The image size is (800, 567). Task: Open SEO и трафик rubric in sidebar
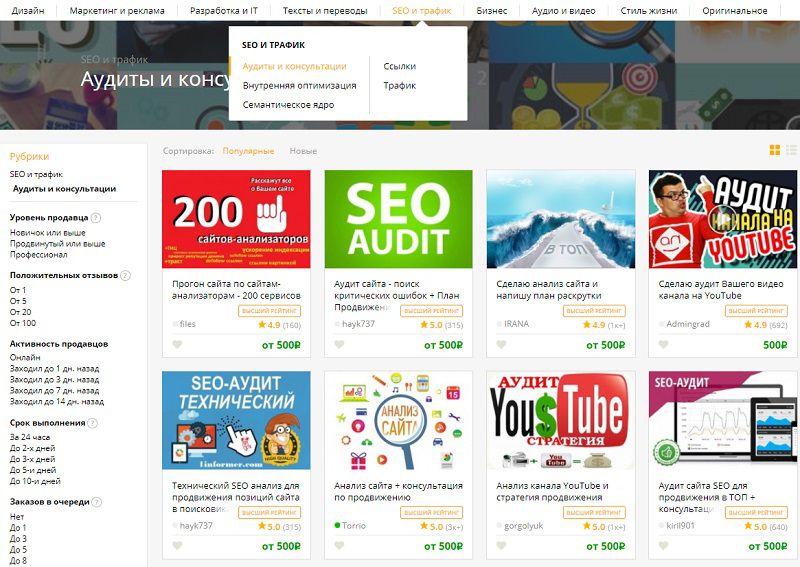(x=36, y=175)
